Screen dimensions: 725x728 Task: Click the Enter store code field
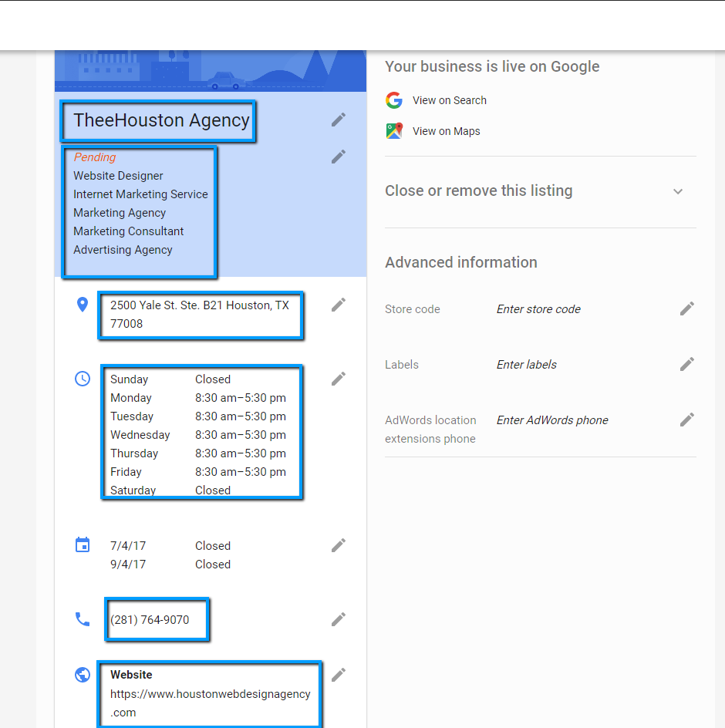[x=538, y=309]
